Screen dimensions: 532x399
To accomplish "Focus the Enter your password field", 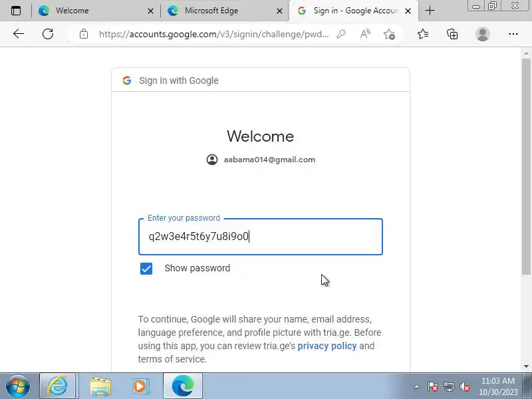I will [x=261, y=237].
